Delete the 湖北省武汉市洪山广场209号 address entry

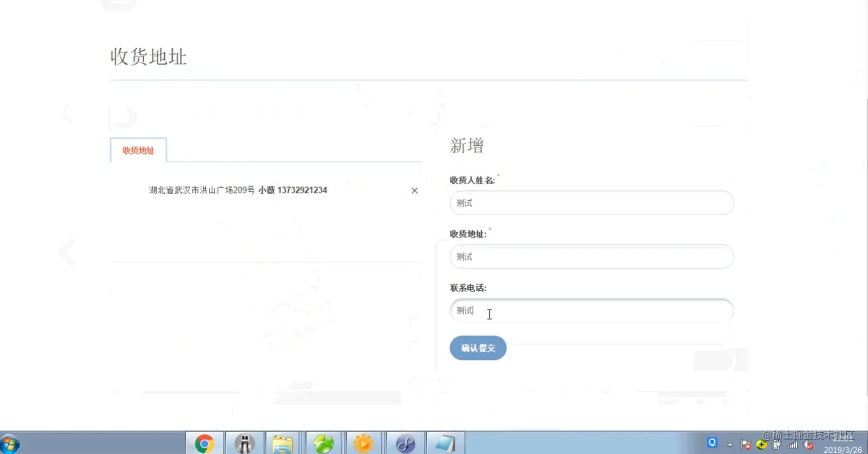[x=414, y=191]
